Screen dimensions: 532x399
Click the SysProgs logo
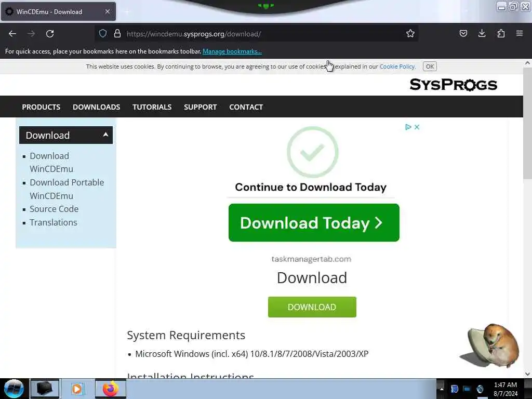click(x=453, y=85)
